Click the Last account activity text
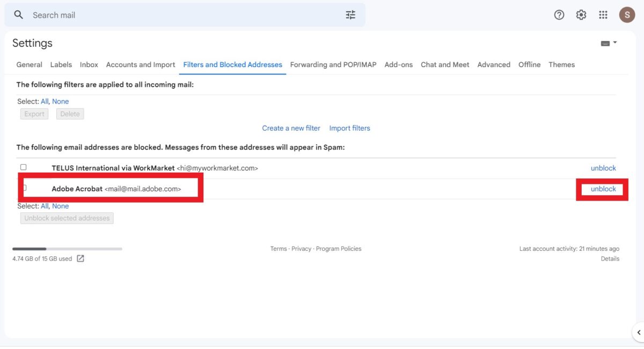The height and width of the screenshot is (349, 644). click(x=569, y=249)
